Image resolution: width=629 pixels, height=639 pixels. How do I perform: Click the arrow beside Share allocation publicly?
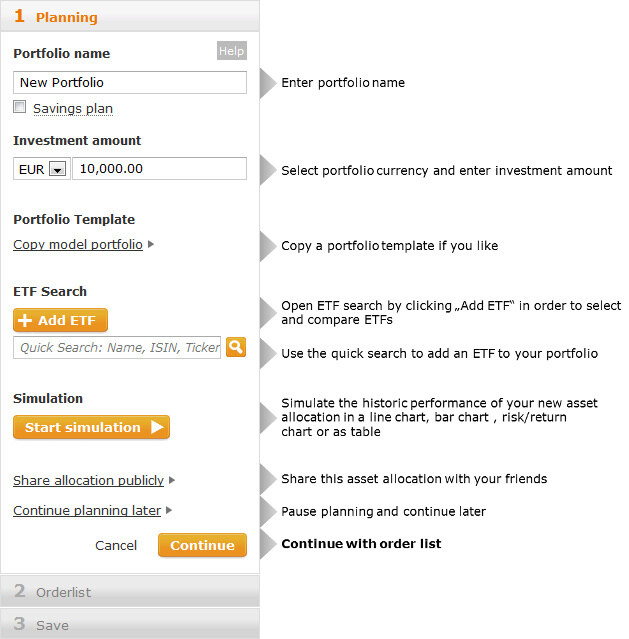coord(172,480)
